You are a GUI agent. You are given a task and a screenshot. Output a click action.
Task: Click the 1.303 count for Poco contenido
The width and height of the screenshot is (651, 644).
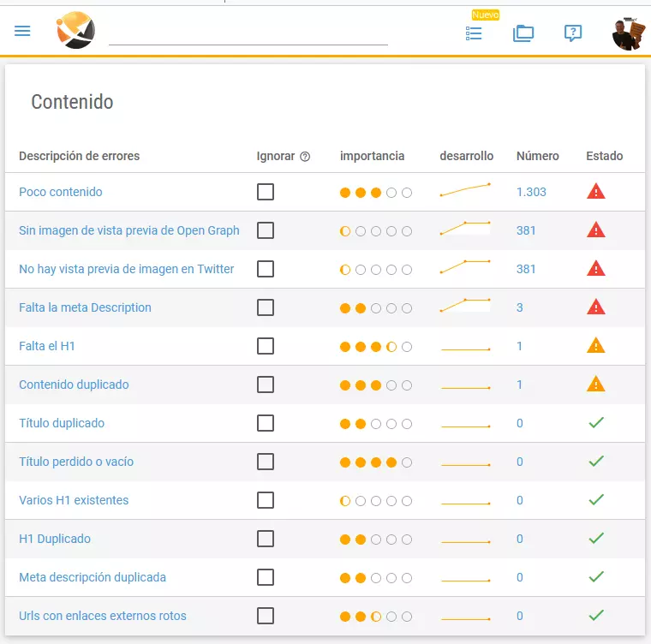tap(531, 192)
